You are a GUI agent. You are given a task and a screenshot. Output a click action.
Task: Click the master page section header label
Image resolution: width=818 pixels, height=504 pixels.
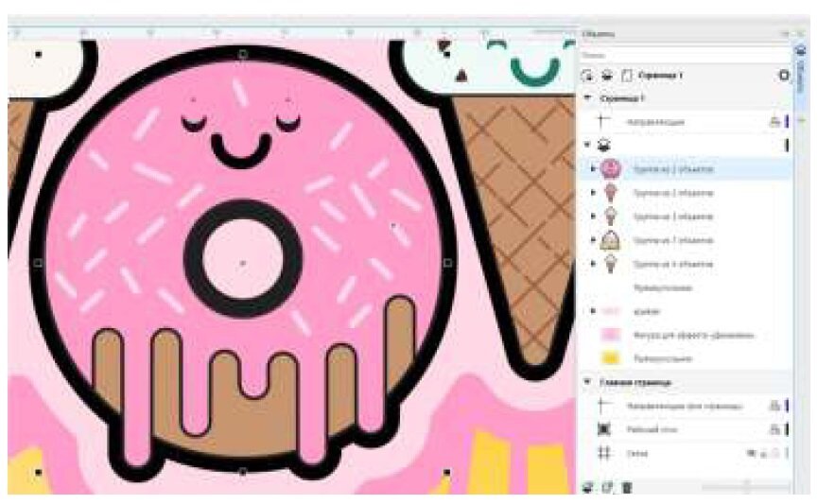635,382
